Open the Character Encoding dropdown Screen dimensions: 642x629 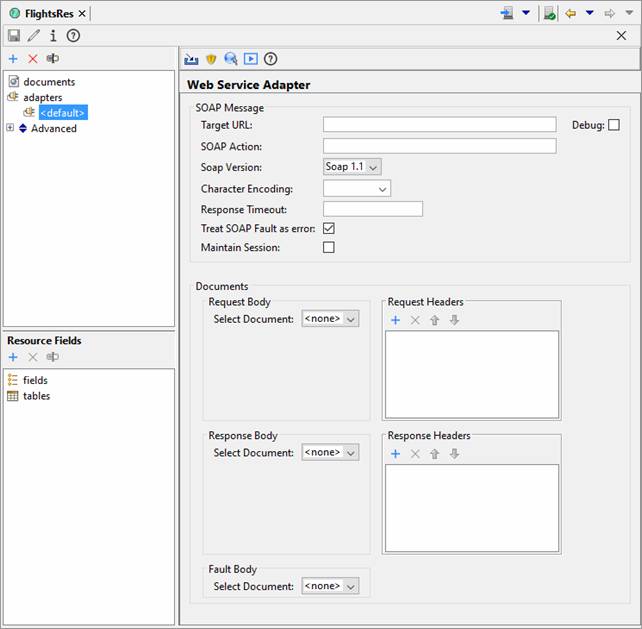click(357, 189)
